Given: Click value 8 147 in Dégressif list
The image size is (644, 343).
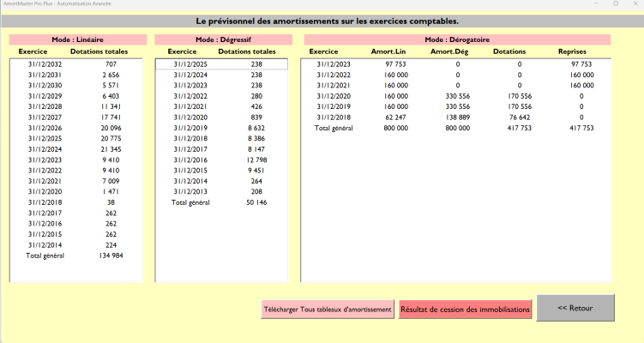Looking at the screenshot, I should tap(256, 149).
